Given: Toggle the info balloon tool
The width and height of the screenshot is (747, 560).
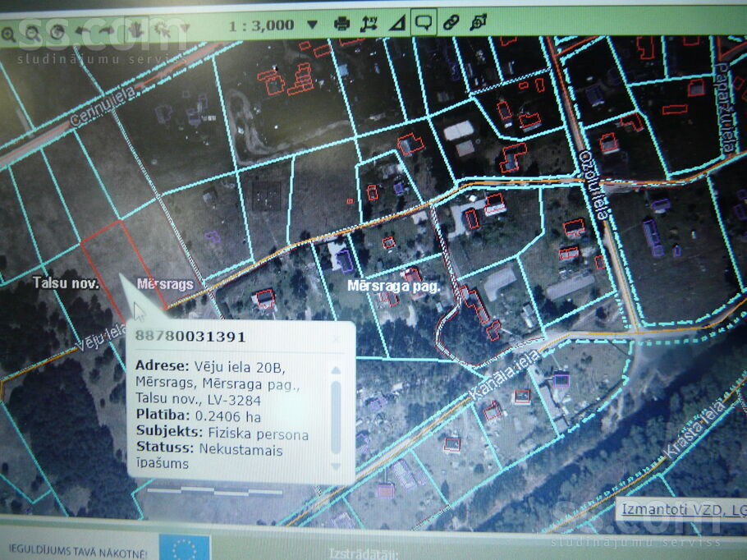Looking at the screenshot, I should coord(424,22).
